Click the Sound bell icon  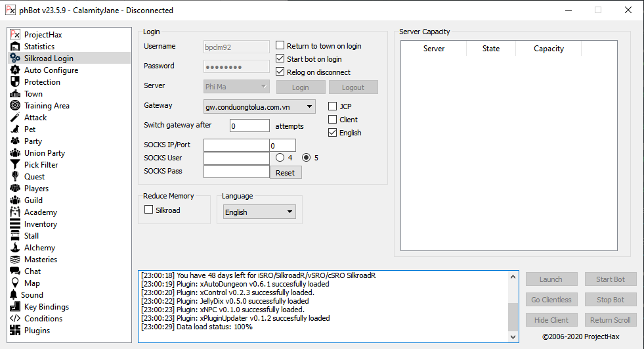click(x=14, y=295)
